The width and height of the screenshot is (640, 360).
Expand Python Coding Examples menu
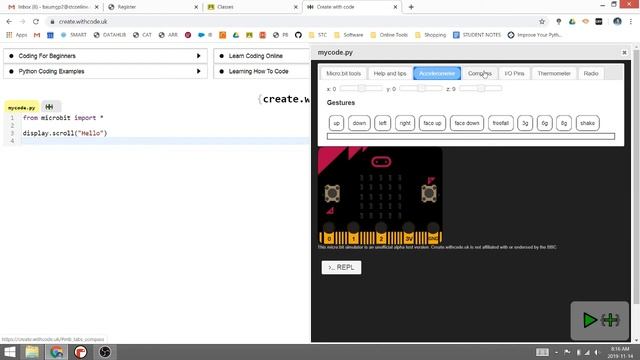point(105,71)
